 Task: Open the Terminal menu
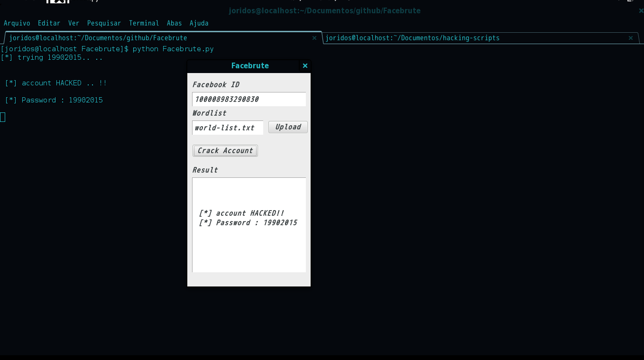pyautogui.click(x=144, y=23)
